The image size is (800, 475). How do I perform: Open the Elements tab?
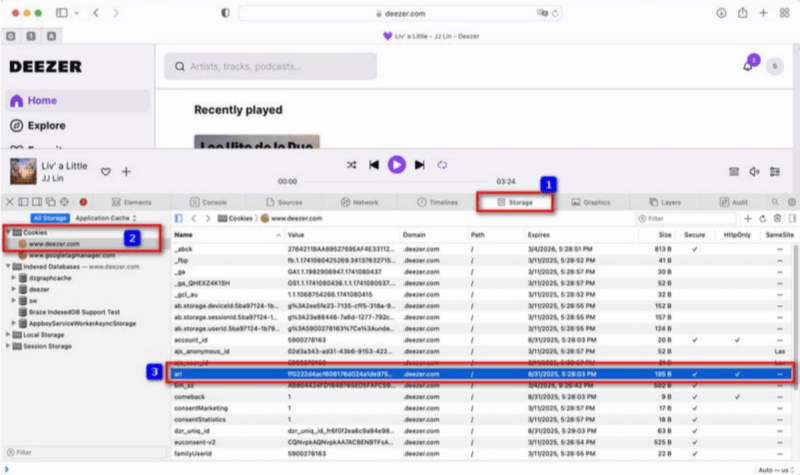[x=132, y=203]
